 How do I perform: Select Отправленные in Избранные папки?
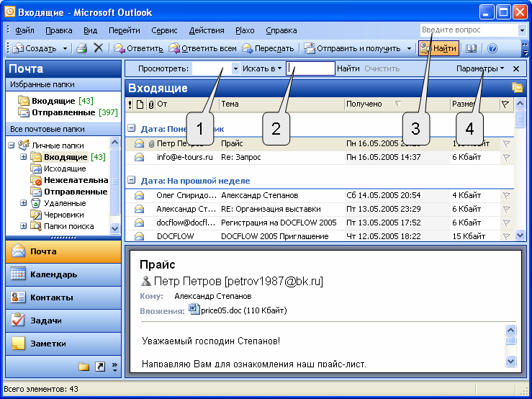68,112
